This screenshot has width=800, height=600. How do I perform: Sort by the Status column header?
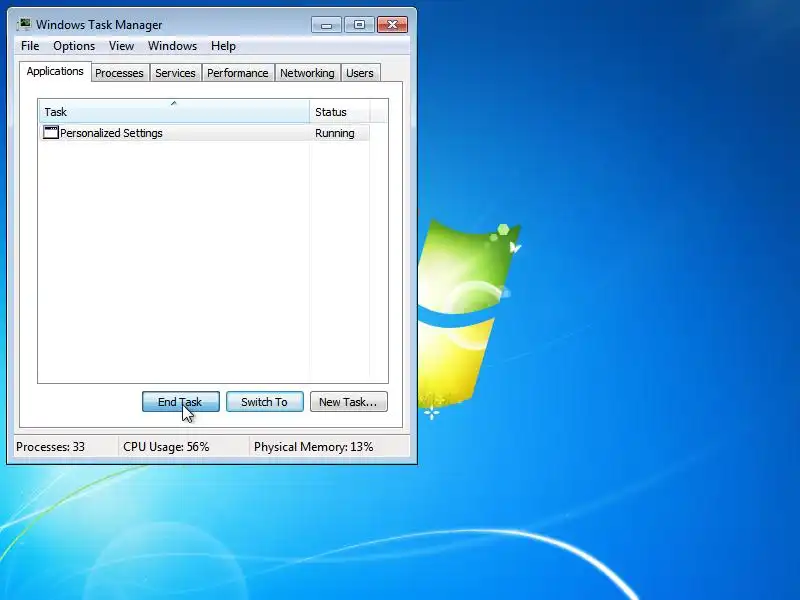tap(339, 112)
